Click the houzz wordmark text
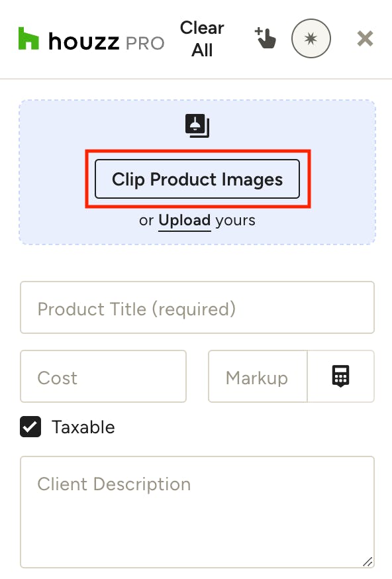Viewport: 392px width, 579px height. point(84,41)
